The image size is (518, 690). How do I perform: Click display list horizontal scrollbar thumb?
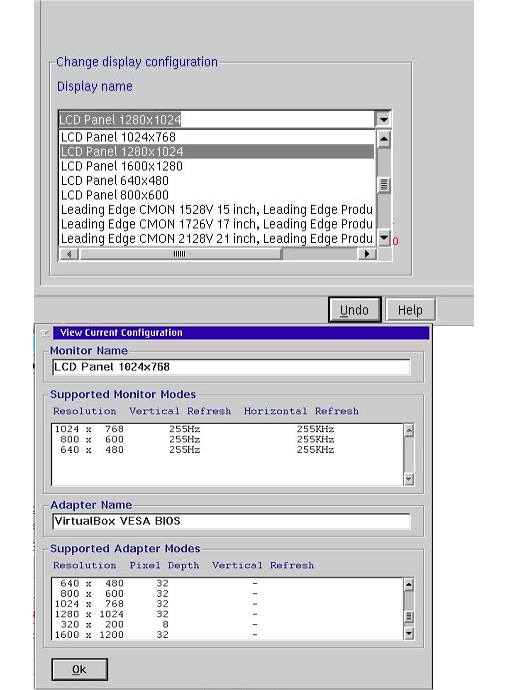(180, 254)
